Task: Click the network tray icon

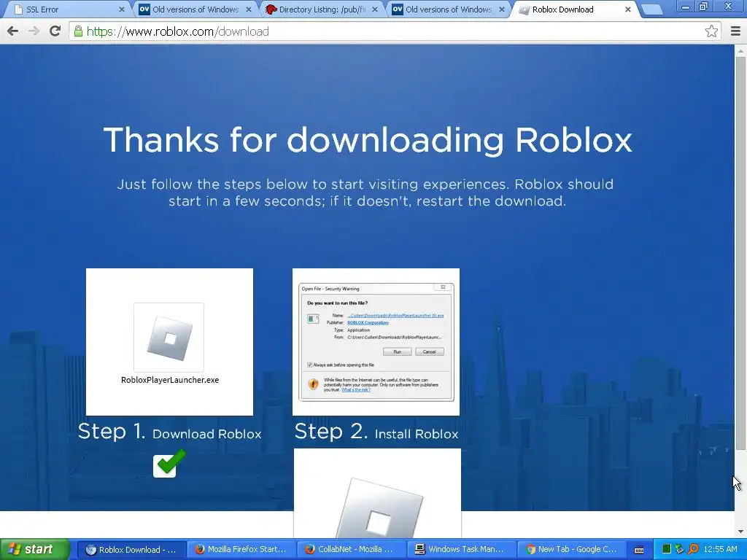Action: (x=679, y=550)
